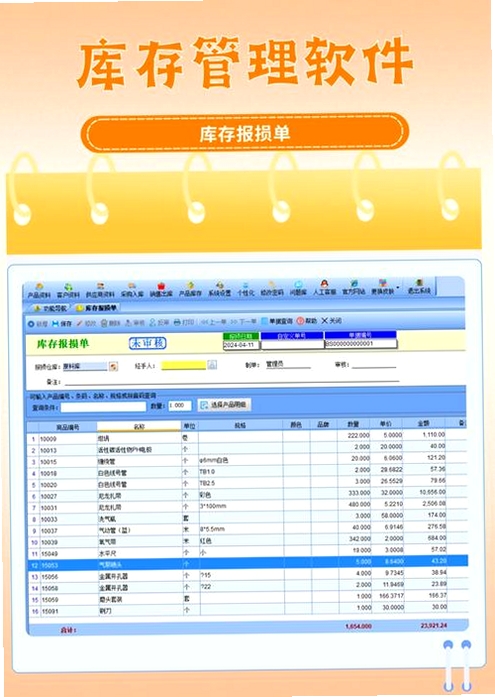Switch to the 功能导航 tab

(x=50, y=308)
